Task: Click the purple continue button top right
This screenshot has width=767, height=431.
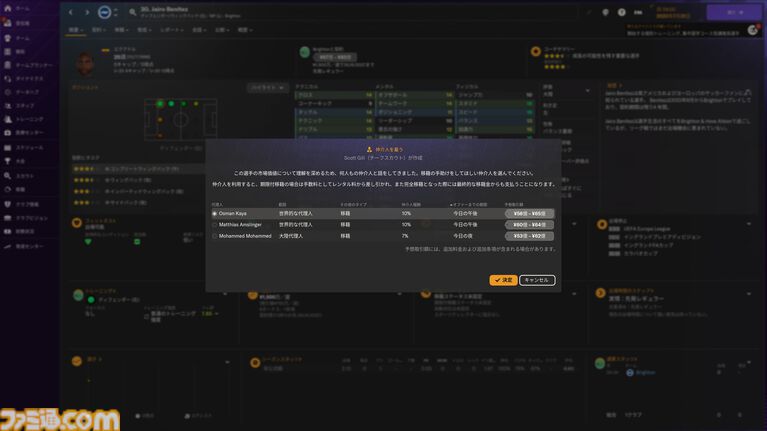Action: (733, 12)
